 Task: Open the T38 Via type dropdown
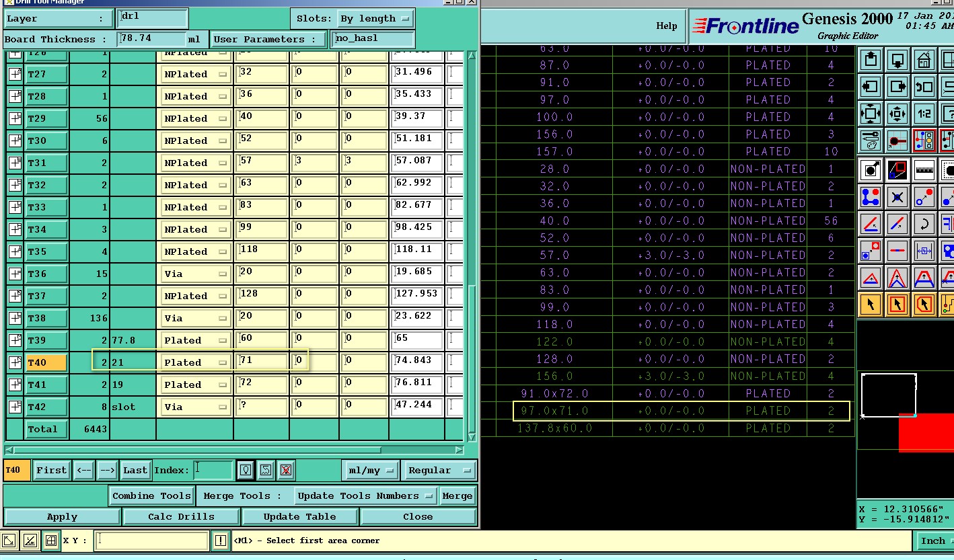tap(195, 318)
